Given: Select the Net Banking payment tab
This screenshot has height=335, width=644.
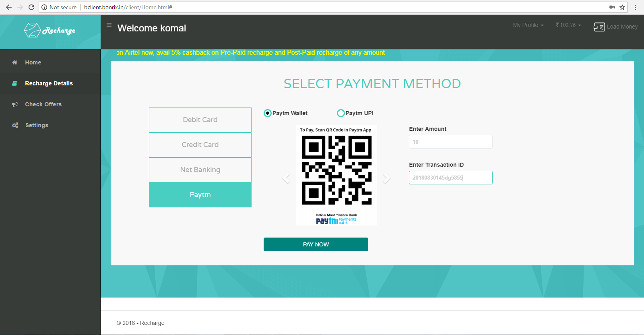Looking at the screenshot, I should point(200,170).
